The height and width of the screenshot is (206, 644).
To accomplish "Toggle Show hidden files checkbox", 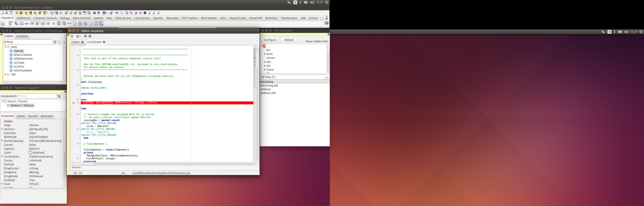I will pos(302,41).
